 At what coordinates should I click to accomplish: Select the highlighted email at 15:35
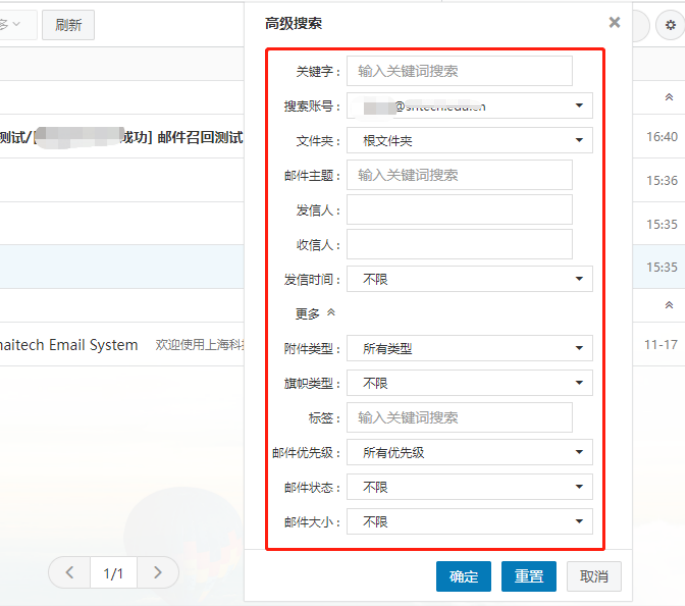122,267
